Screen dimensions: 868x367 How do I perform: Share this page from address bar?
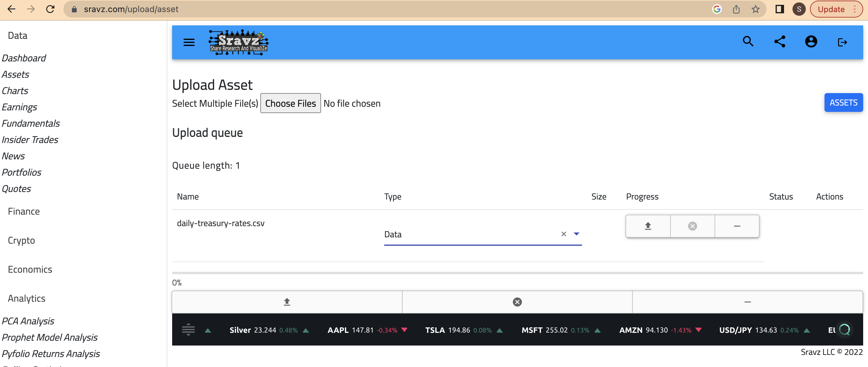click(x=736, y=9)
